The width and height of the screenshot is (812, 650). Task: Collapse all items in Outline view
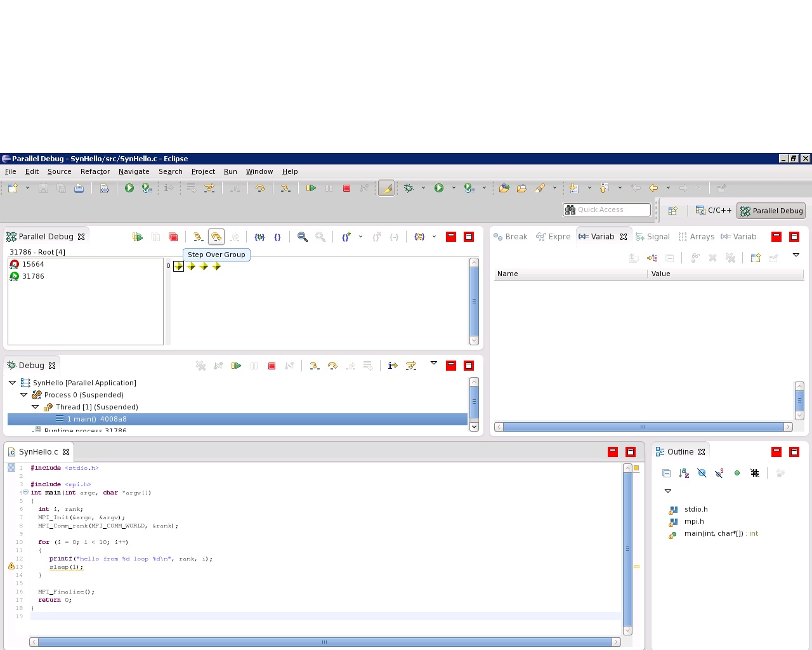(666, 473)
